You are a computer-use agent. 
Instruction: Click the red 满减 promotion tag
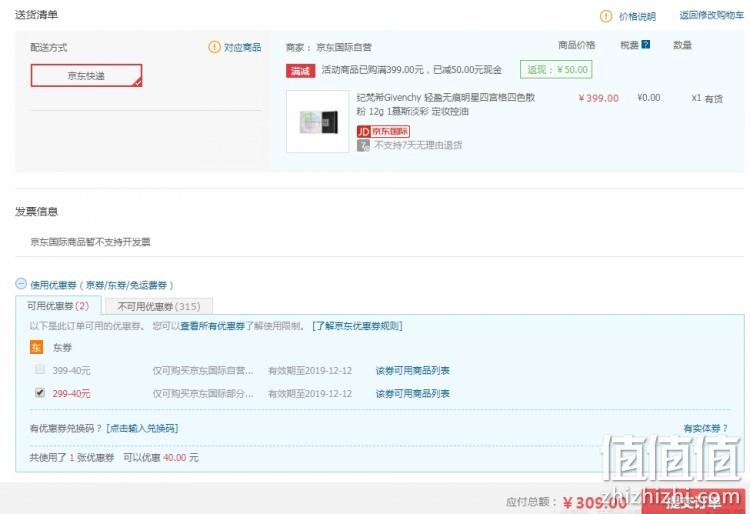[x=300, y=71]
